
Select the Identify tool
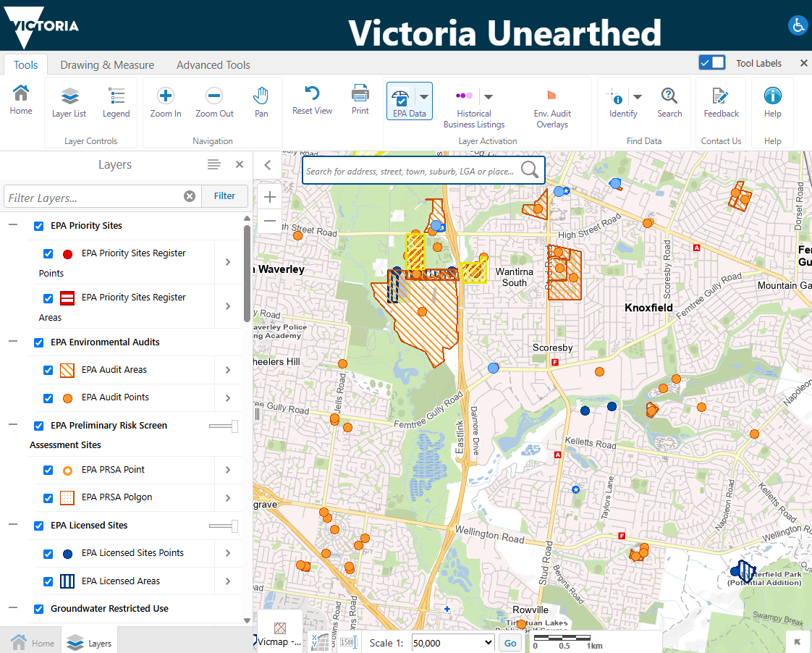[617, 103]
